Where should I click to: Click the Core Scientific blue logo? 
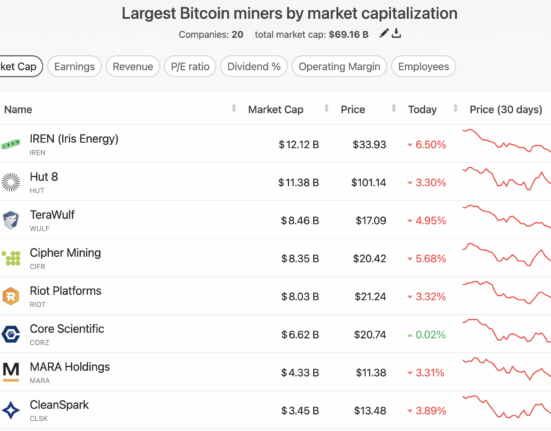click(x=11, y=334)
